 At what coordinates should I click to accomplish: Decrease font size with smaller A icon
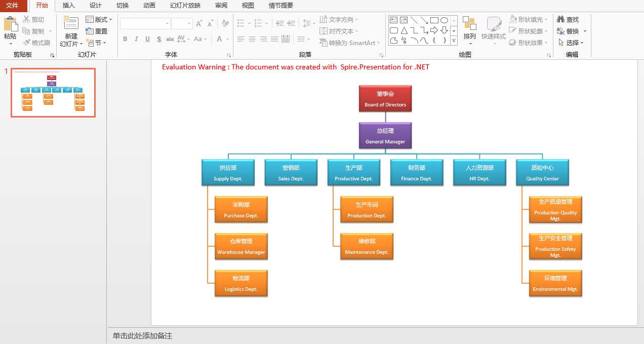point(210,24)
